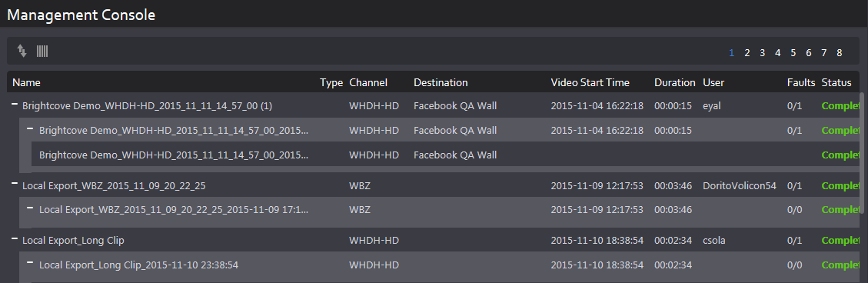Click the Destination column header
868x283 pixels.
click(441, 82)
